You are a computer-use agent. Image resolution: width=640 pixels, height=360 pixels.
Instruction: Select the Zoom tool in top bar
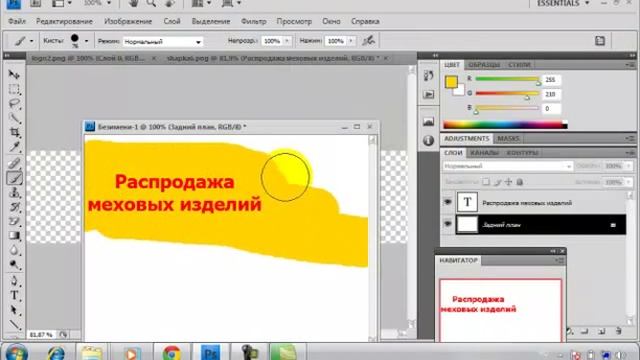click(151, 3)
